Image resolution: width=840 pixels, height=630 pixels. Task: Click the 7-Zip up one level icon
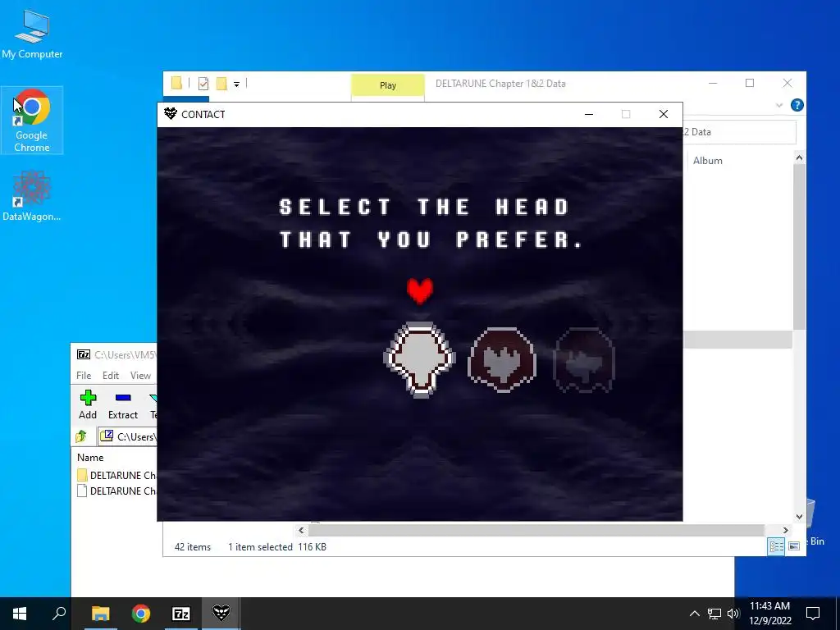[81, 436]
